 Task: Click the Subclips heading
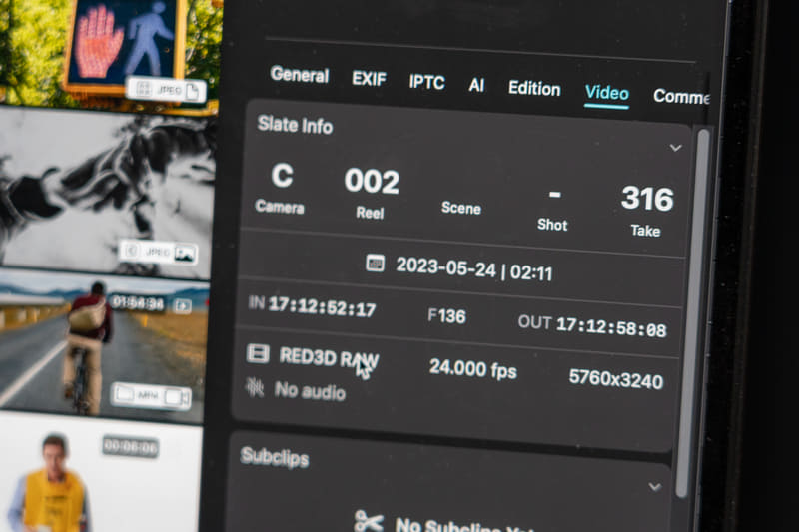[274, 457]
